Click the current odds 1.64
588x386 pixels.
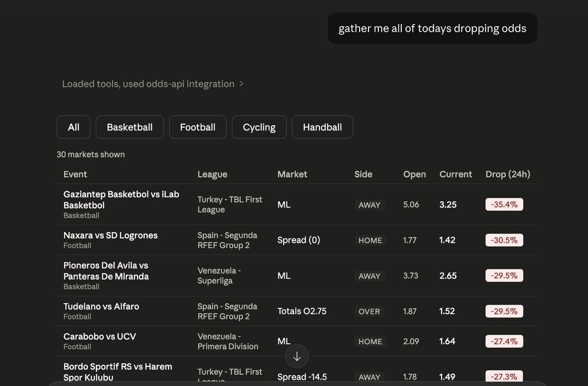point(447,341)
